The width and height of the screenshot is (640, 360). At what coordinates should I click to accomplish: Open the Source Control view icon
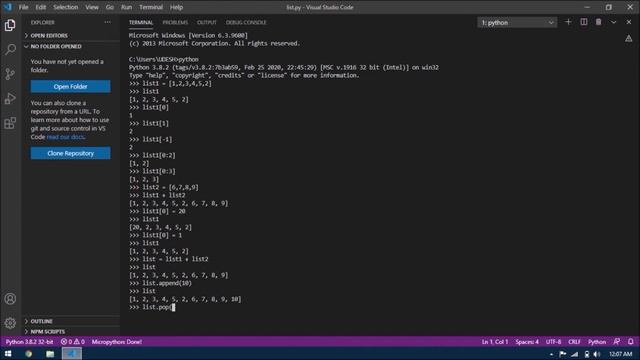click(x=10, y=74)
